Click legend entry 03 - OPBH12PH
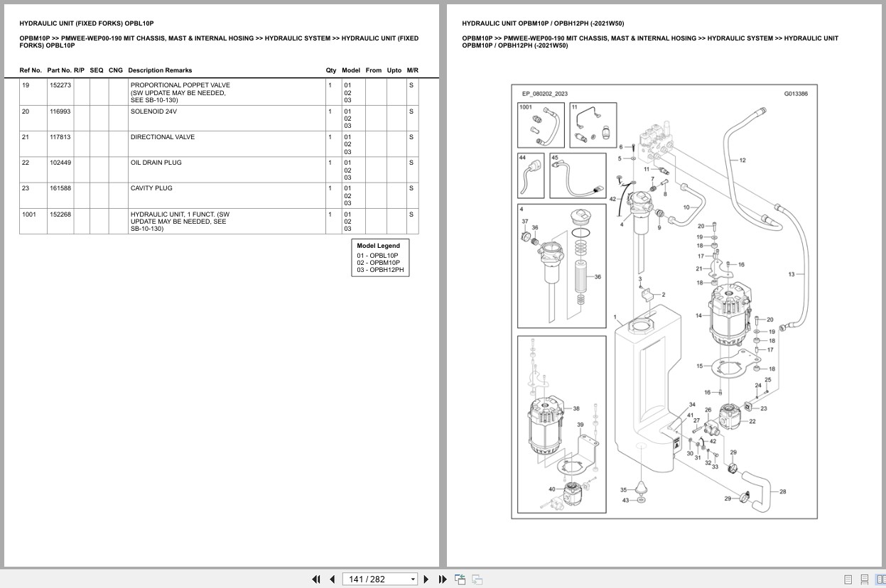Image resolution: width=886 pixels, height=588 pixels. coord(380,270)
